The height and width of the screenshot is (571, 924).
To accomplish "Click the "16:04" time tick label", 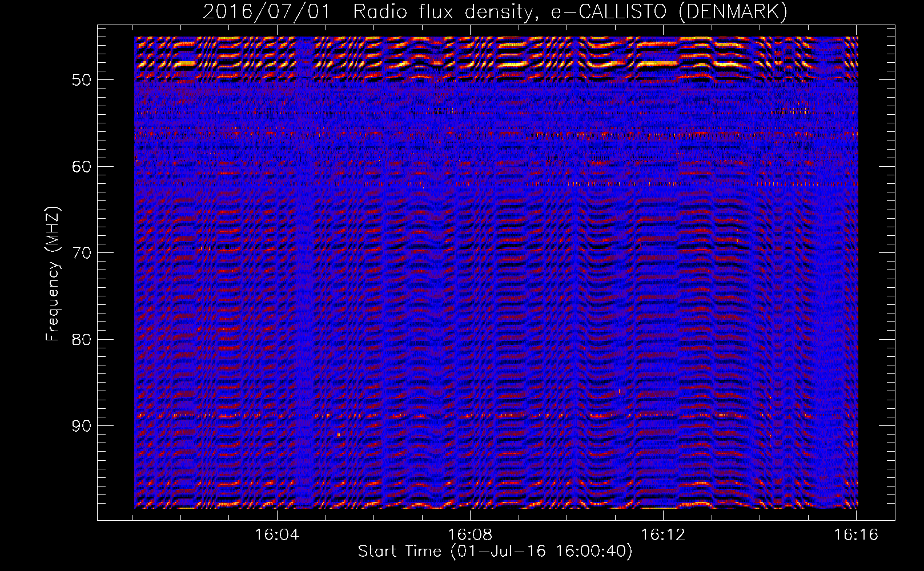I will (277, 535).
